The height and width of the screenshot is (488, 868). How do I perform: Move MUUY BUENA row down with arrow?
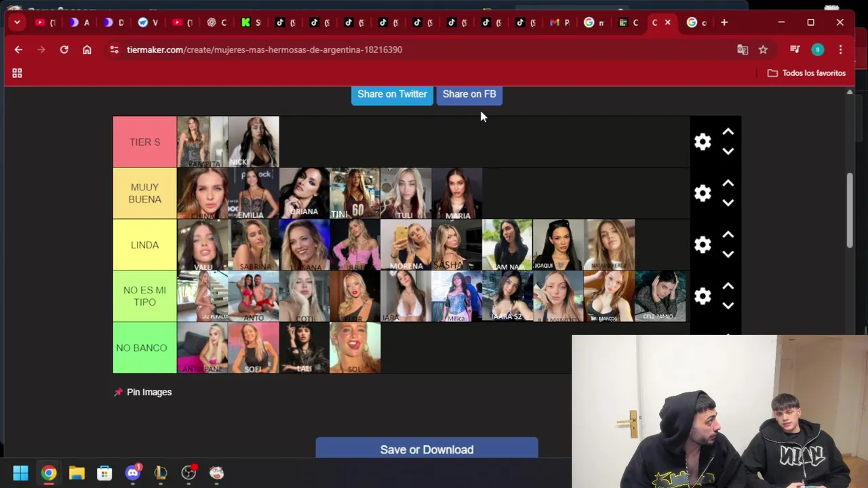click(728, 203)
